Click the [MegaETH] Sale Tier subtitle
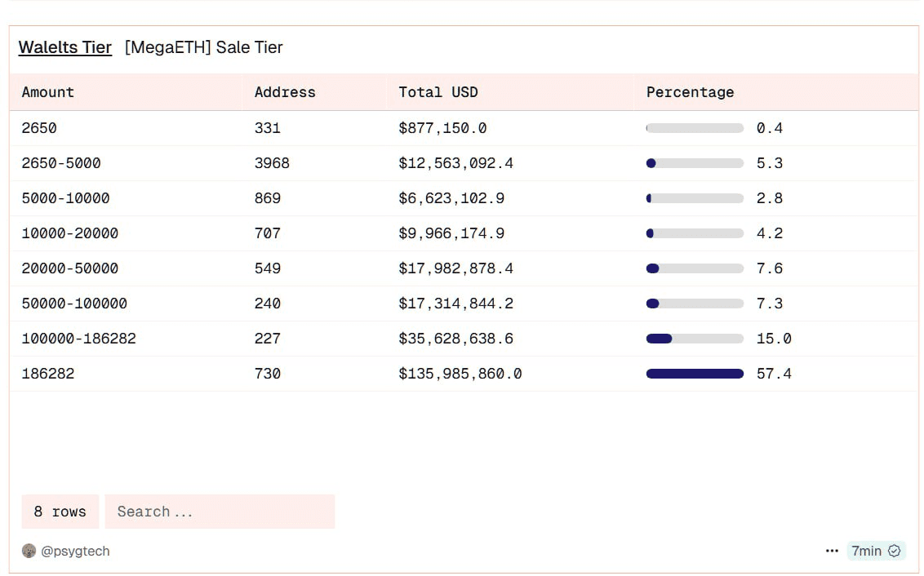The image size is (924, 576). [204, 47]
